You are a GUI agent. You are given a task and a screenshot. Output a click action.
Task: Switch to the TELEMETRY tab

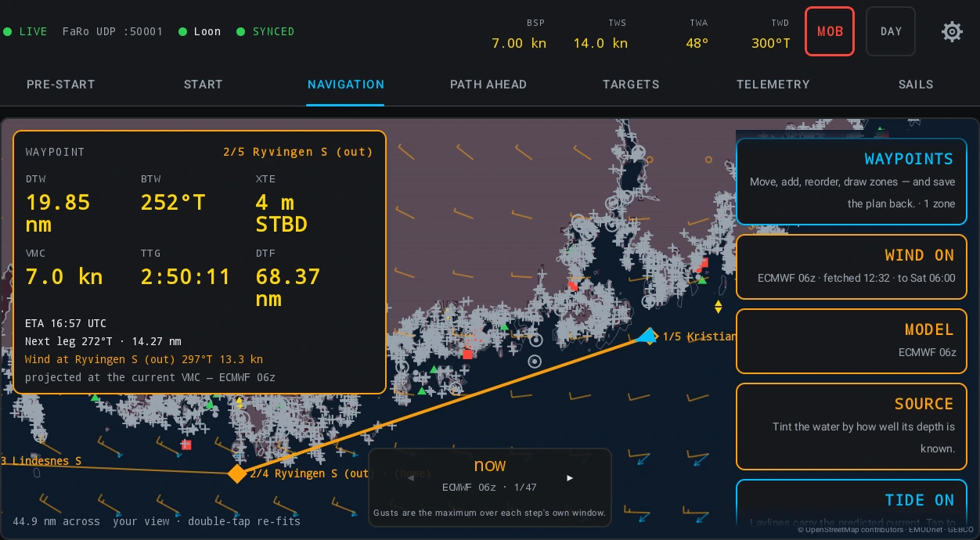click(x=773, y=85)
